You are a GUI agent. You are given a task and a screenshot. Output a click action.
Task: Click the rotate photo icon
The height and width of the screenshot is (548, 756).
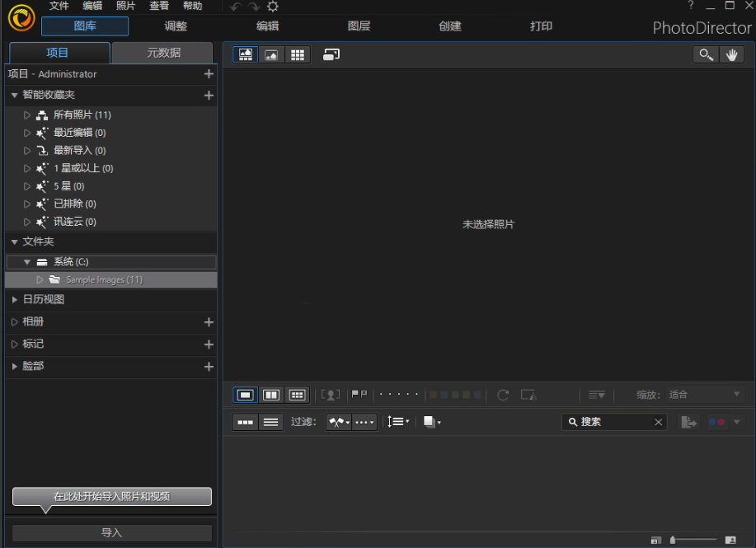click(x=503, y=395)
